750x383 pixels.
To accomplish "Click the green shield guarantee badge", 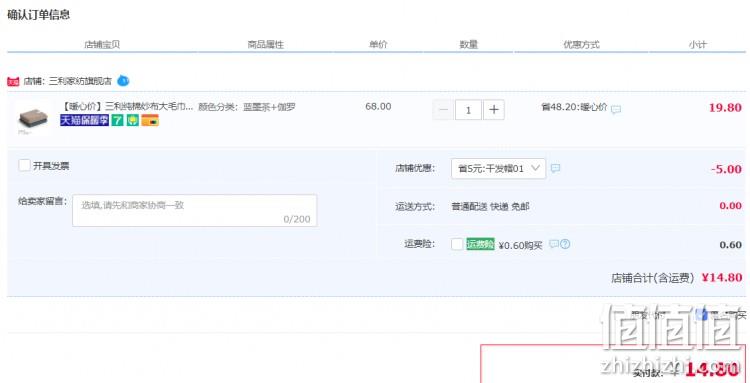I will [x=132, y=120].
